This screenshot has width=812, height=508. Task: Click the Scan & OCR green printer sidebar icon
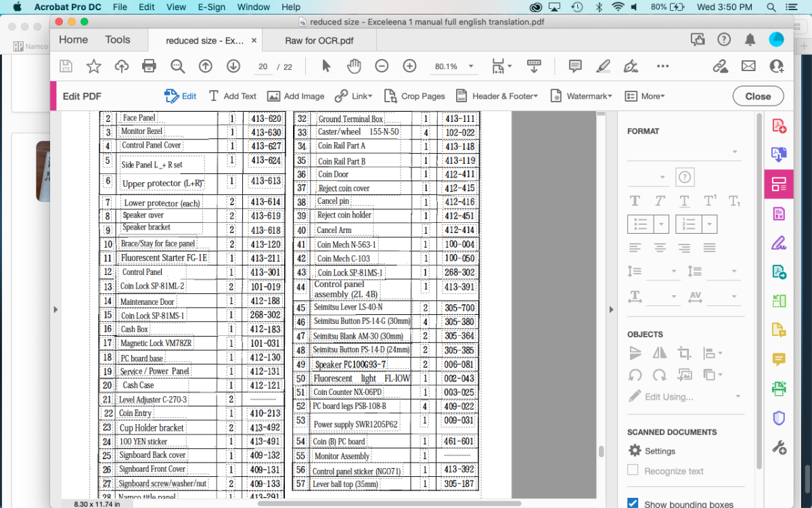(x=778, y=389)
